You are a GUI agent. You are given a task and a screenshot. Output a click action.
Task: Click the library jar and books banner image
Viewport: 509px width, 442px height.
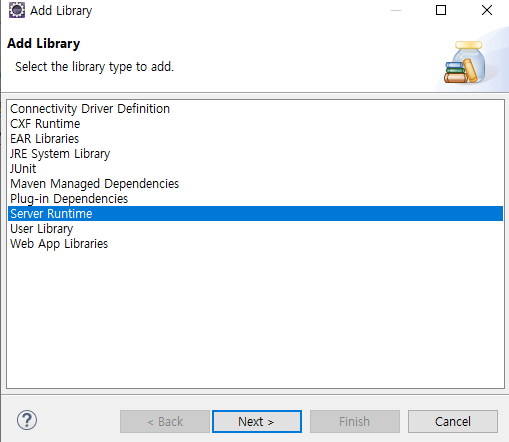(x=465, y=62)
